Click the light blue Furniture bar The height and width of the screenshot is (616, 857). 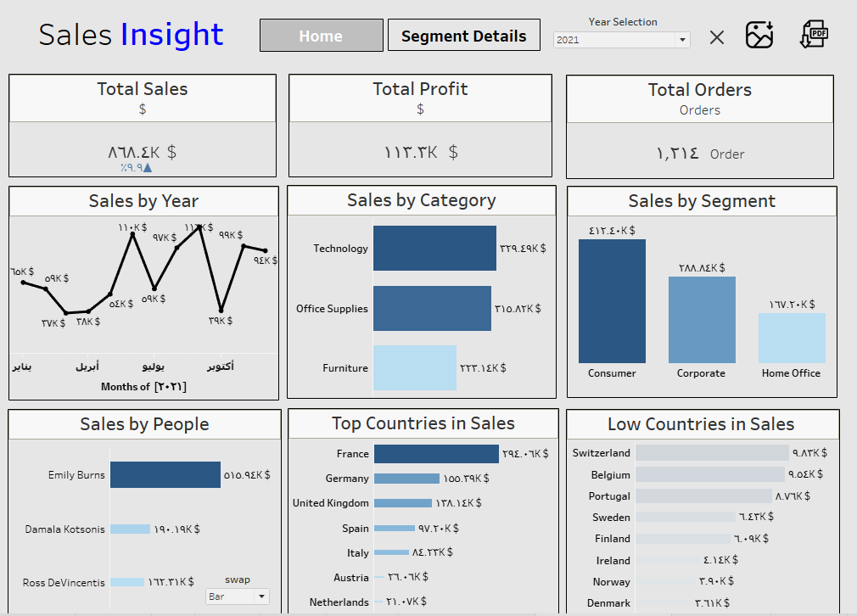click(415, 367)
